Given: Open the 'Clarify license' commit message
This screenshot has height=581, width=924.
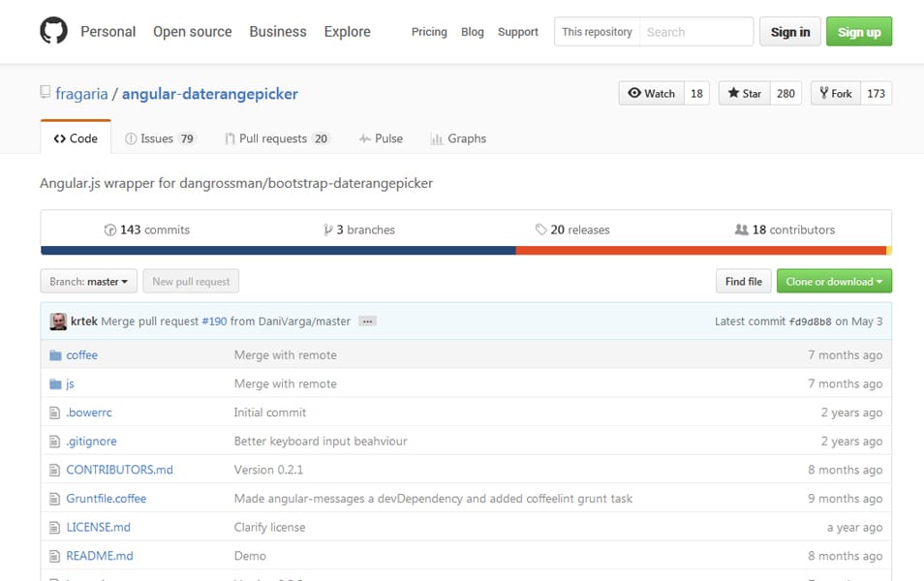Looking at the screenshot, I should click(269, 528).
